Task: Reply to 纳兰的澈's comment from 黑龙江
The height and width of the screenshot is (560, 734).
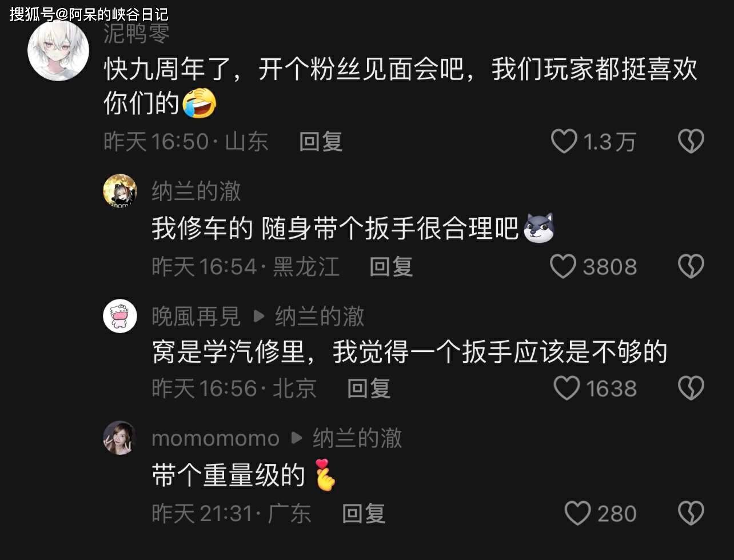Action: click(x=391, y=266)
